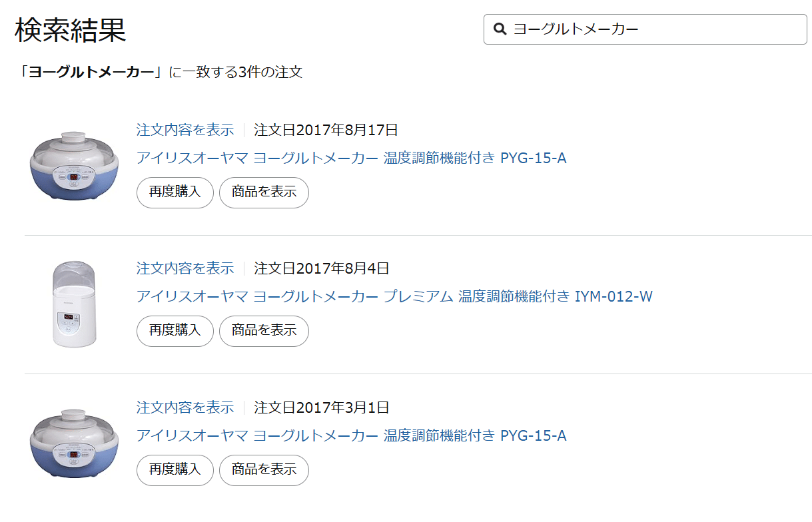Click the 注文日2017年8月4日 date text
Viewport: 812px width, 522px height.
pyautogui.click(x=322, y=268)
